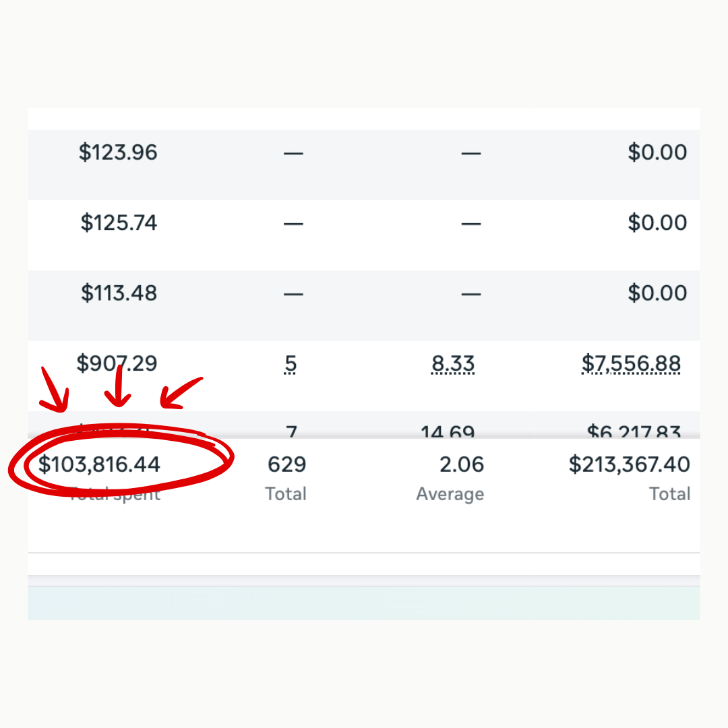
Task: Click $0.00 in the $125.74 row
Action: click(657, 223)
